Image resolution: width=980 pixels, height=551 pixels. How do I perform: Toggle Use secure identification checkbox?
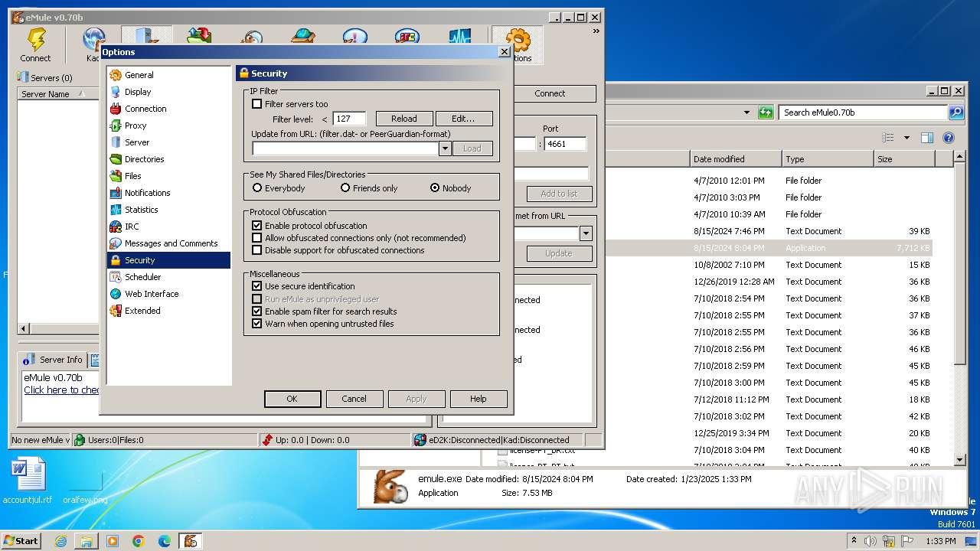[257, 286]
